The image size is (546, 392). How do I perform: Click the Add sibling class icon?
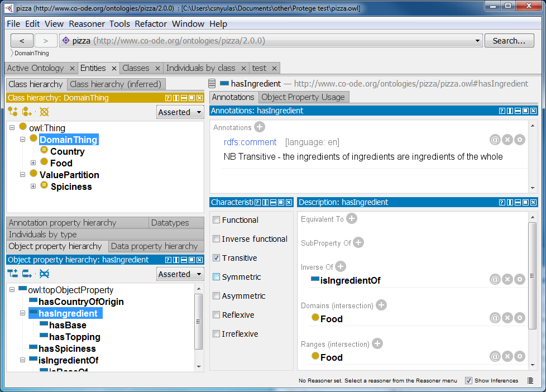[x=26, y=112]
